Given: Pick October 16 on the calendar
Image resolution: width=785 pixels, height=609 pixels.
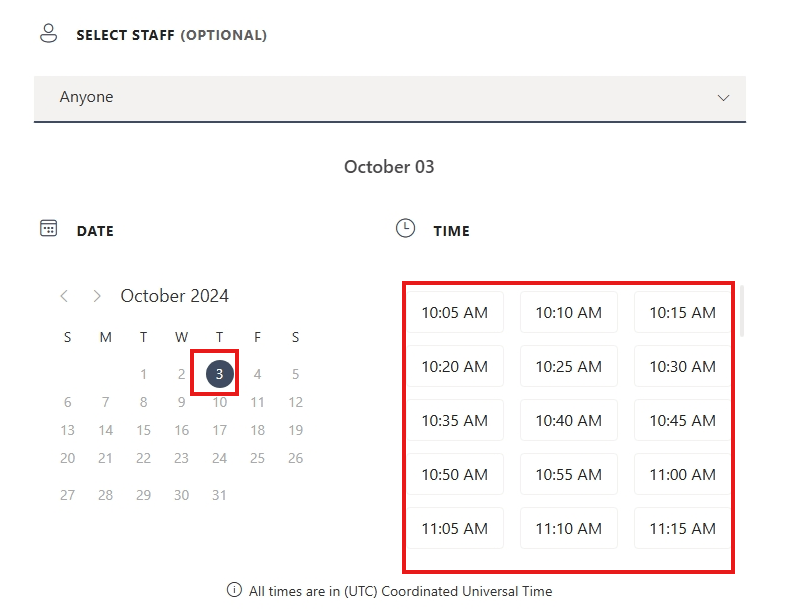Looking at the screenshot, I should [181, 430].
